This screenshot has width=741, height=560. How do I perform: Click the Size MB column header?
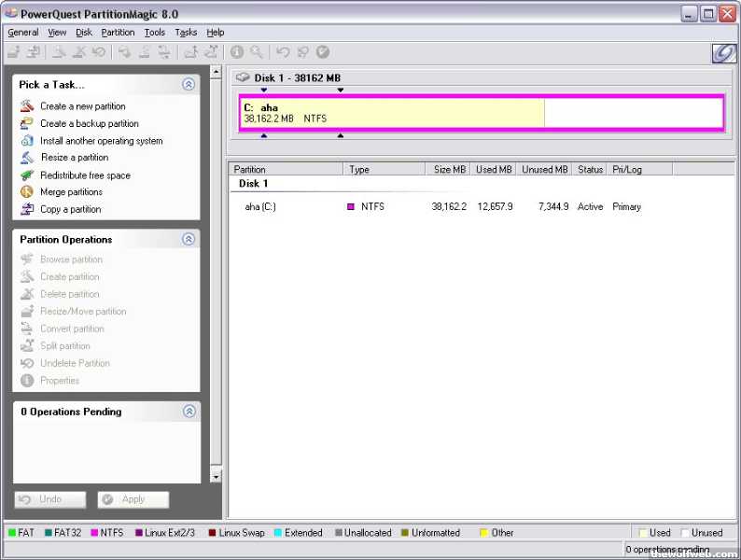(449, 170)
